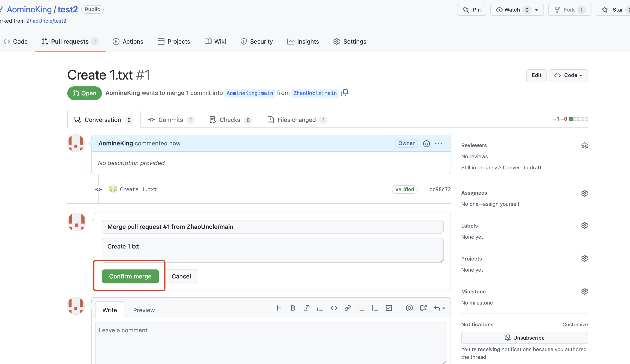This screenshot has height=364, width=630.
Task: Copy head branch name icon
Action: pyautogui.click(x=344, y=93)
